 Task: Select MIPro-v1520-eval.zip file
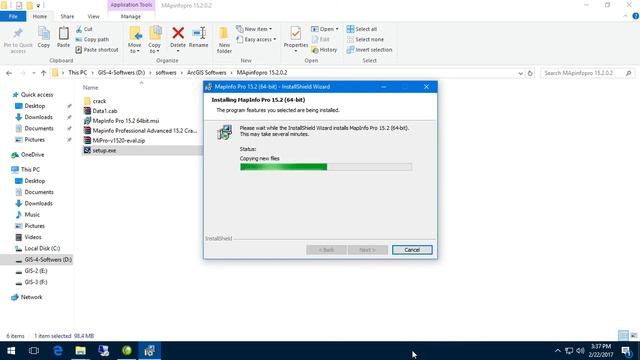tap(119, 140)
